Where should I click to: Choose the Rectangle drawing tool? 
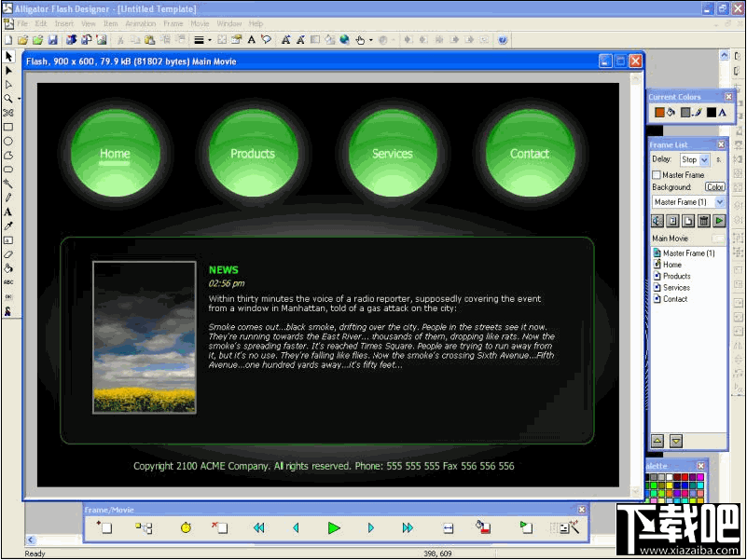[8, 127]
